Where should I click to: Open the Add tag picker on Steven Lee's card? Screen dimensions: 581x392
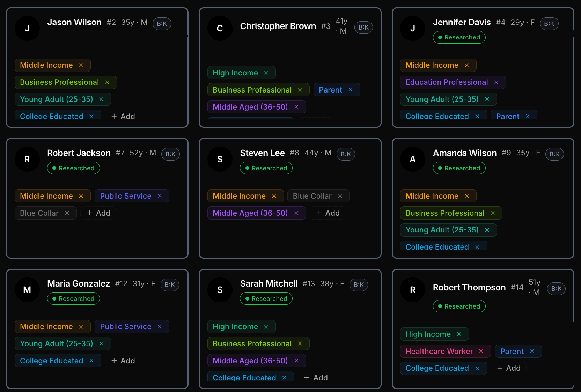point(327,213)
